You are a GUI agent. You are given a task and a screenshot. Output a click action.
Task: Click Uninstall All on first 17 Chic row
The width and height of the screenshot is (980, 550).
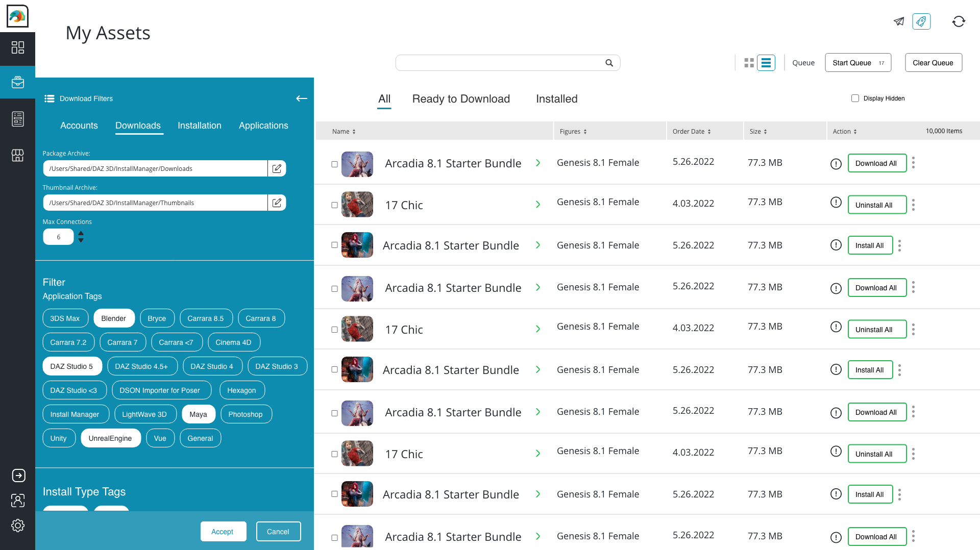tap(876, 205)
